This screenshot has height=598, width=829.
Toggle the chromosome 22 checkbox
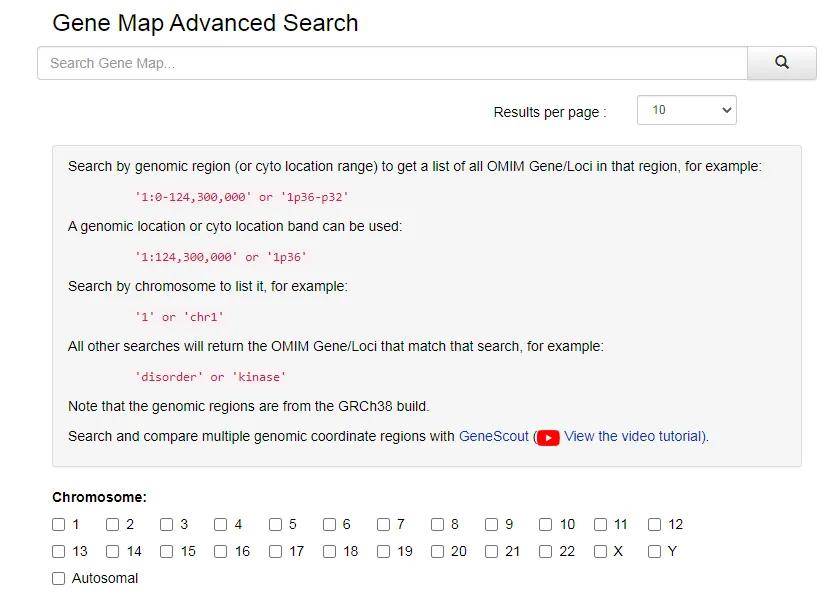(x=546, y=551)
